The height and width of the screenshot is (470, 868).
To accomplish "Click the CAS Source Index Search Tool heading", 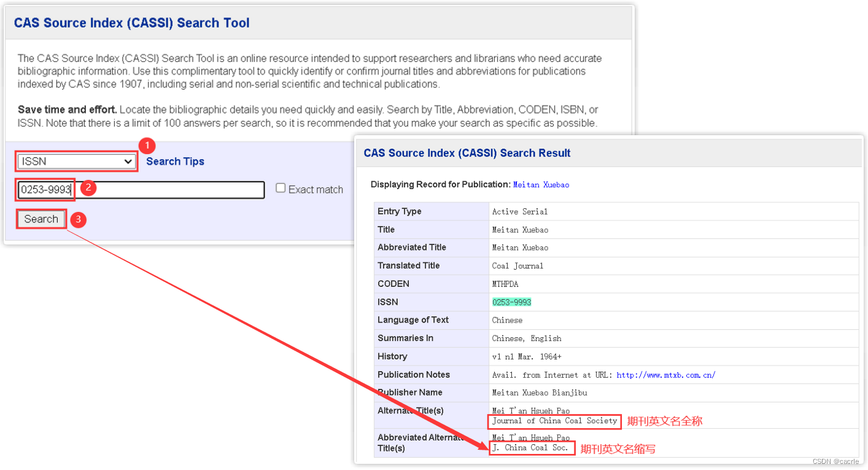I will point(132,23).
